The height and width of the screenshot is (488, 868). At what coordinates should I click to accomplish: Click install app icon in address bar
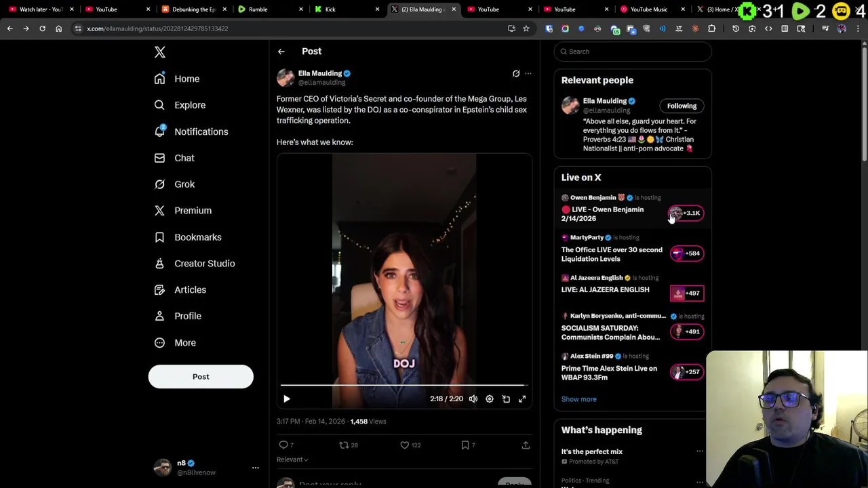point(511,28)
